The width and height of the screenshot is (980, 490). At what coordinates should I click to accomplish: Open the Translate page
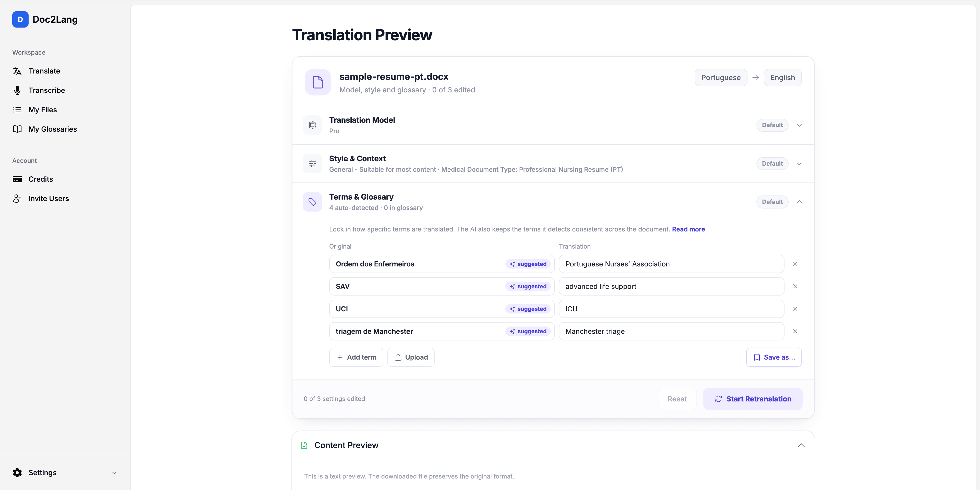coord(44,71)
